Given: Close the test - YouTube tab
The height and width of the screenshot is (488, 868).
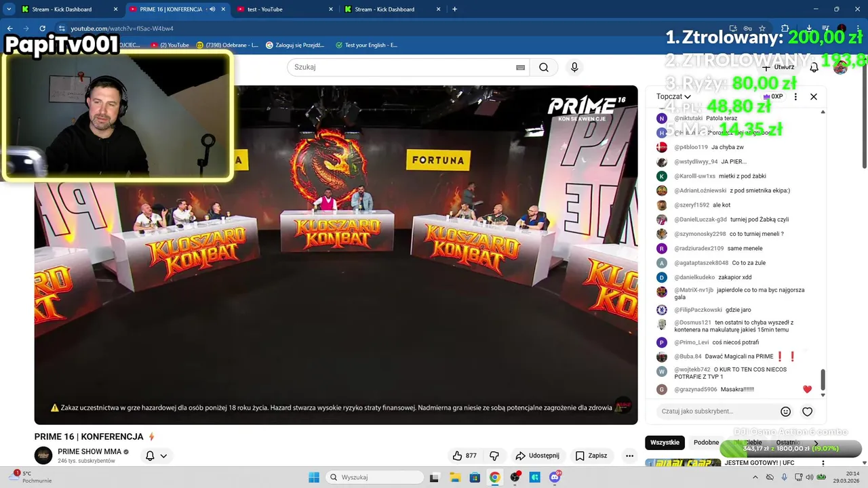Looking at the screenshot, I should click(331, 9).
